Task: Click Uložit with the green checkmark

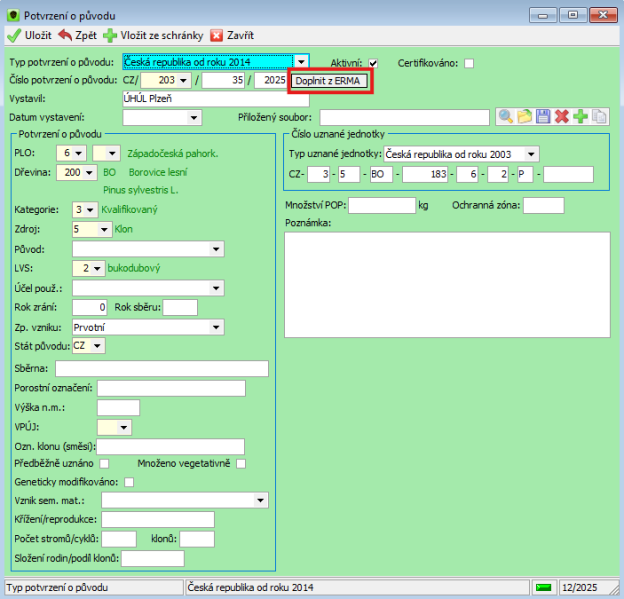Action: [x=30, y=34]
